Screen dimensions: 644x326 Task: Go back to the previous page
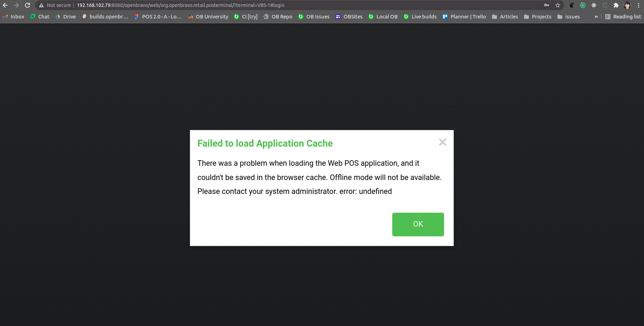tap(5, 5)
